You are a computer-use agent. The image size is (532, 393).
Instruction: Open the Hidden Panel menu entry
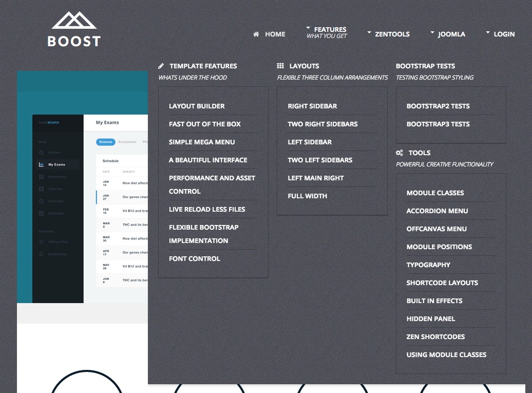click(x=431, y=319)
